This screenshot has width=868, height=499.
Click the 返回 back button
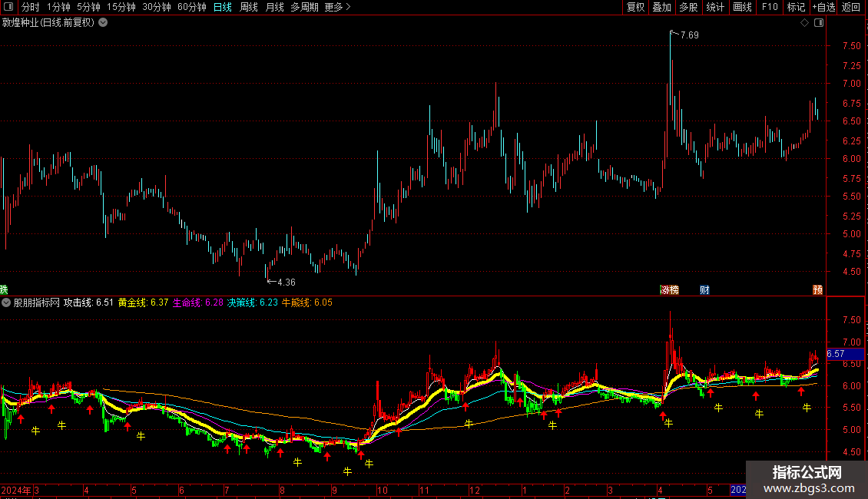pyautogui.click(x=851, y=7)
